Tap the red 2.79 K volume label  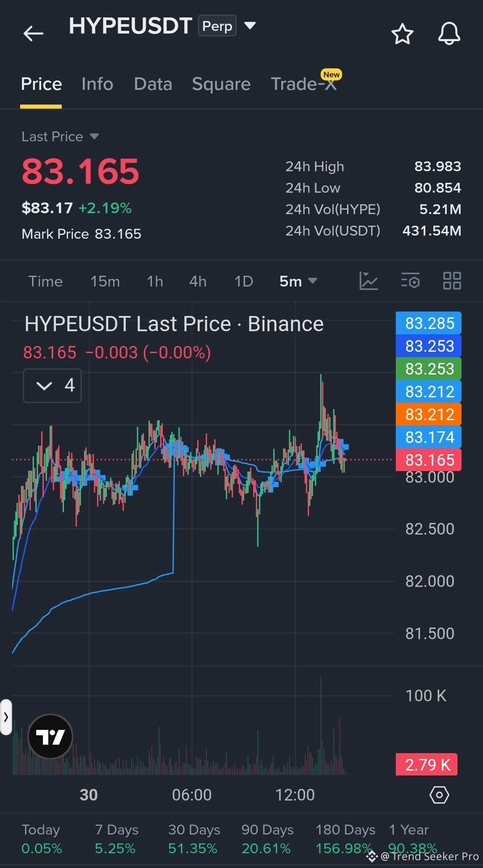(427, 764)
